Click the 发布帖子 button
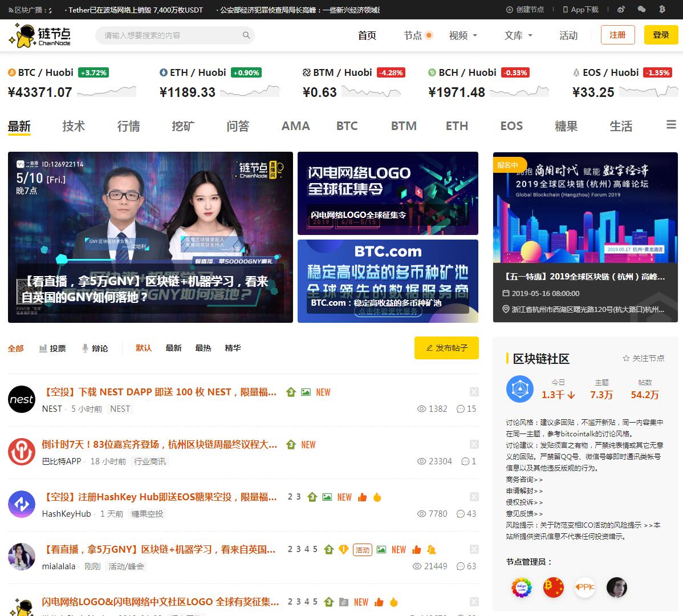 [x=446, y=348]
